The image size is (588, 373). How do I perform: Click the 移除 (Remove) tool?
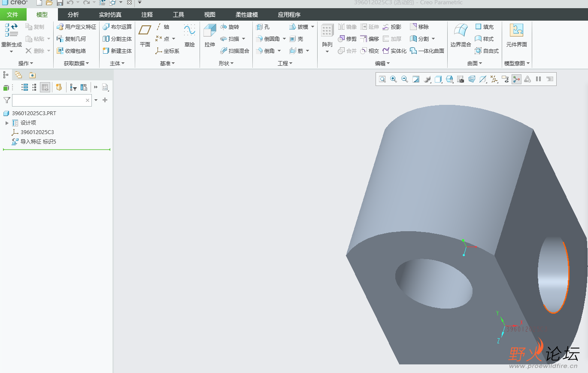[419, 27]
